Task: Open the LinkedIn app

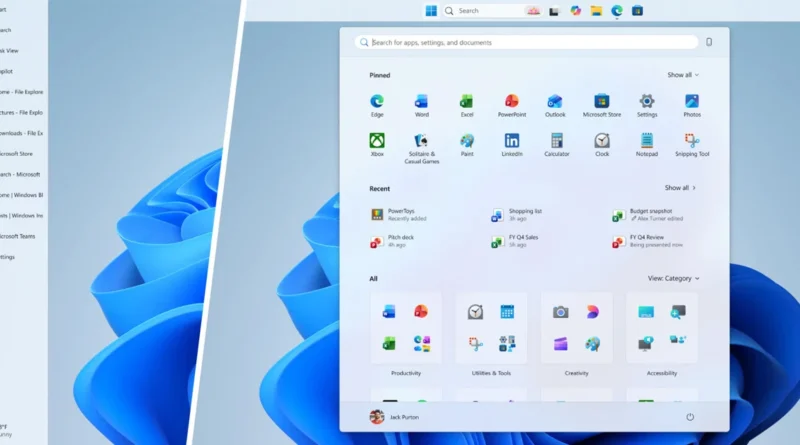Action: [x=512, y=144]
